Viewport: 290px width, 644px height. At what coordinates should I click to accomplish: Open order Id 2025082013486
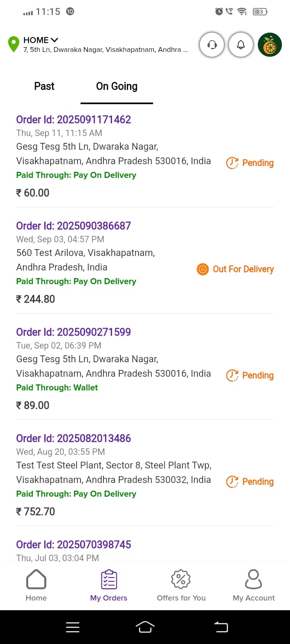click(74, 438)
